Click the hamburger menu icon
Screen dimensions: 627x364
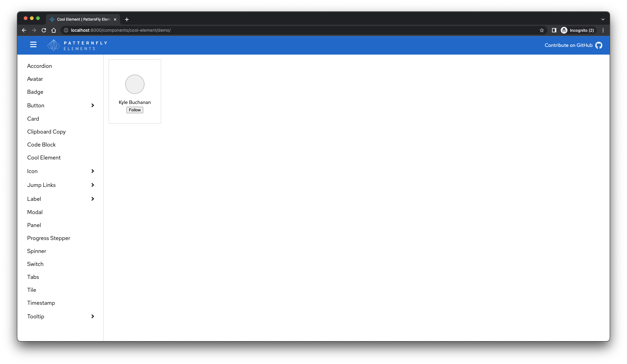coord(33,45)
